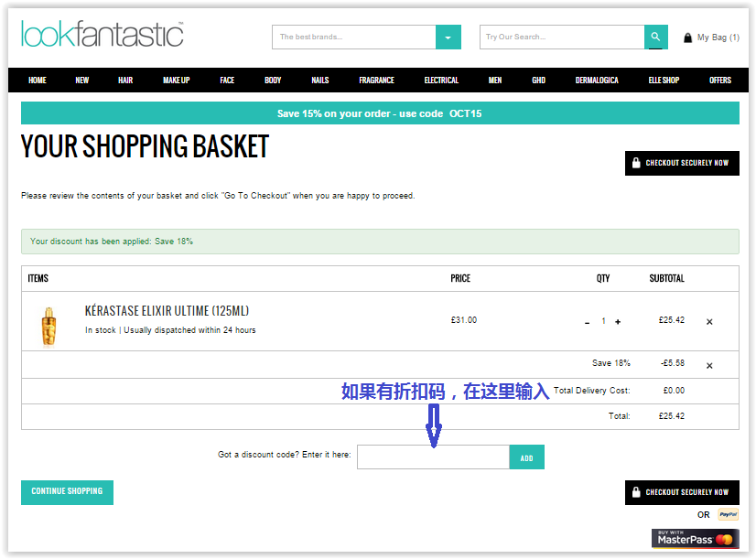
Task: Open Kérastase Elixir Ultime (125ml) product link
Action: (x=167, y=311)
